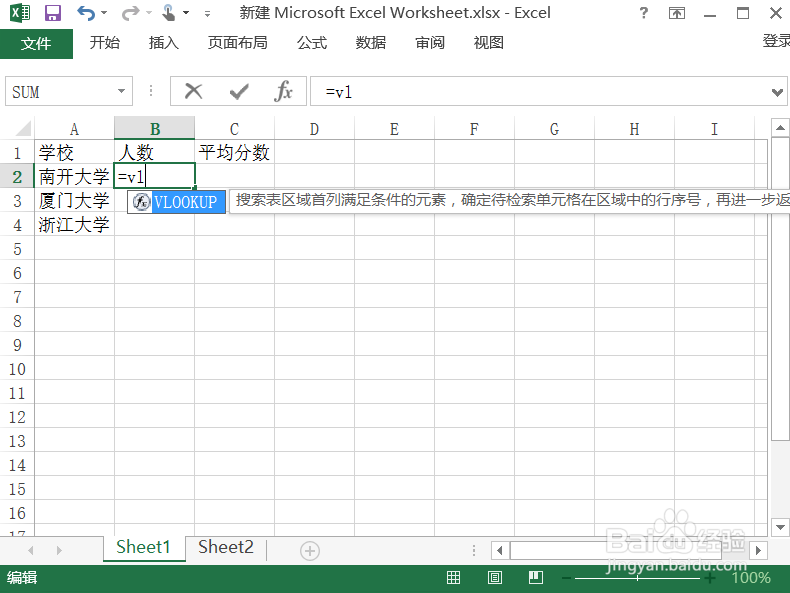Open the 插入 Insert ribbon tab
Viewport: 790px width, 593px height.
click(164, 43)
